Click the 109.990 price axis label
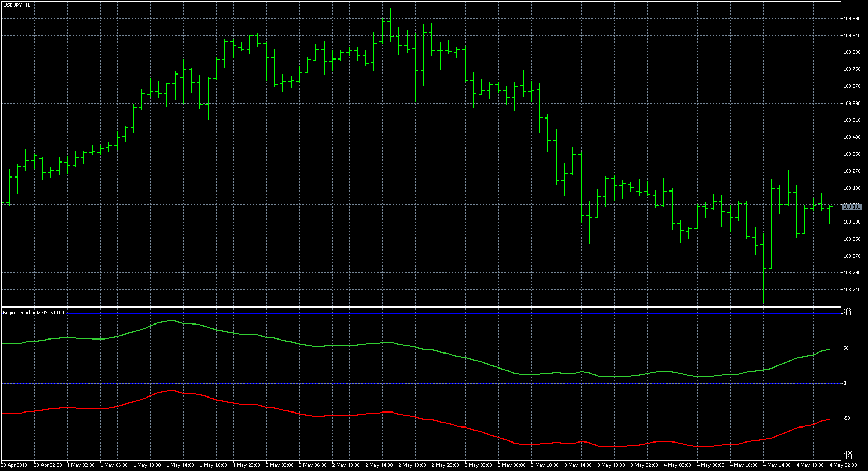868x471 pixels. click(x=851, y=19)
